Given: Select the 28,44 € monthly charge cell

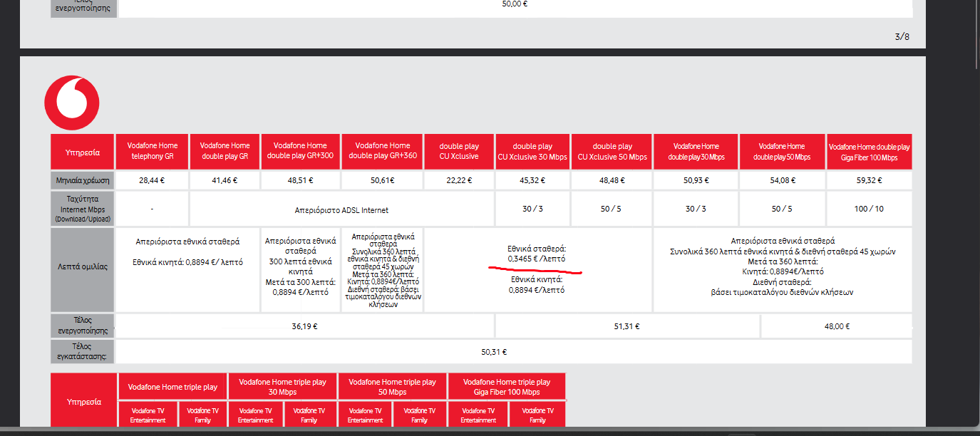Looking at the screenshot, I should tap(153, 180).
